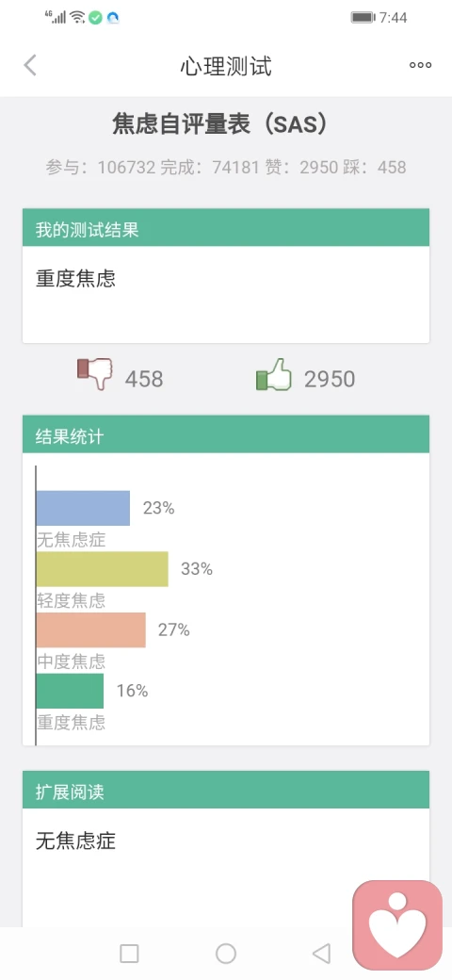
Task: Tap the 扩展阅读 section header
Action: click(226, 790)
